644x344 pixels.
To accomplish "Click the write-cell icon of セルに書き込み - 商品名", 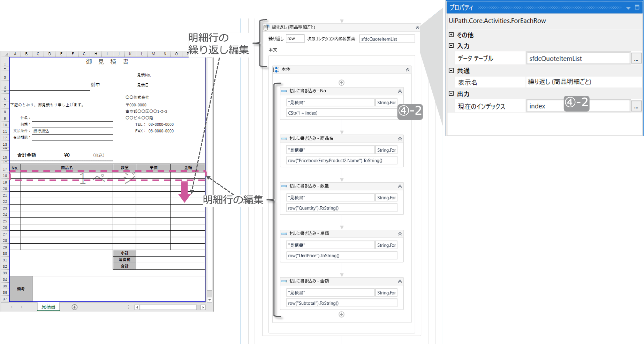I will [284, 139].
